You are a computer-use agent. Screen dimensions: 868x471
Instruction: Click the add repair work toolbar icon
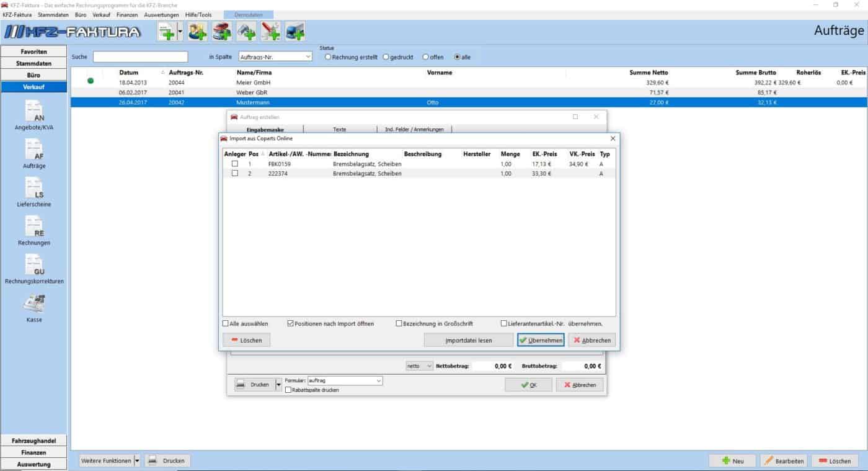pos(270,32)
